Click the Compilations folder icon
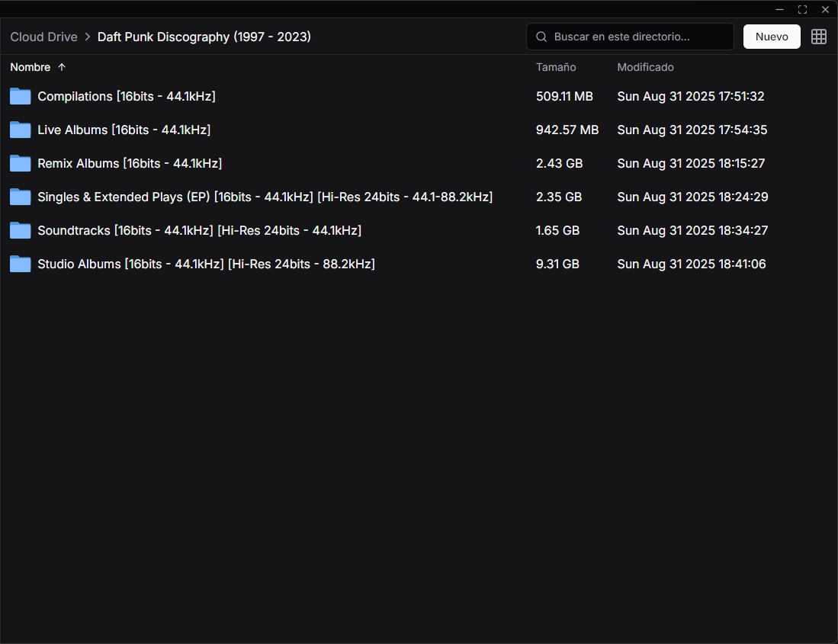838x644 pixels. pos(21,96)
